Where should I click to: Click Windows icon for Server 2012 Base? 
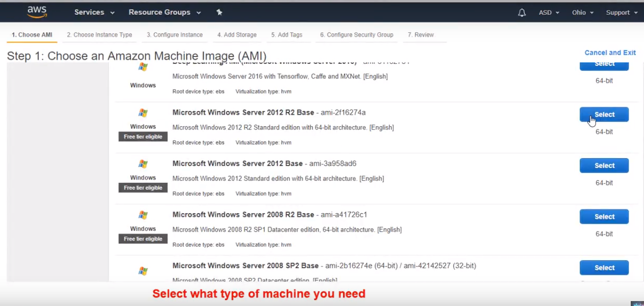coord(143,164)
